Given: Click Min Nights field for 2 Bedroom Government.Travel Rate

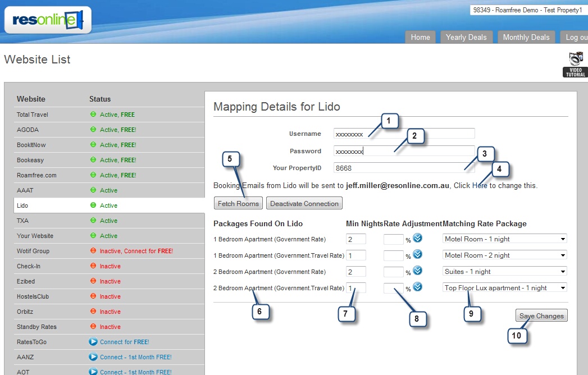Looking at the screenshot, I should tap(356, 288).
